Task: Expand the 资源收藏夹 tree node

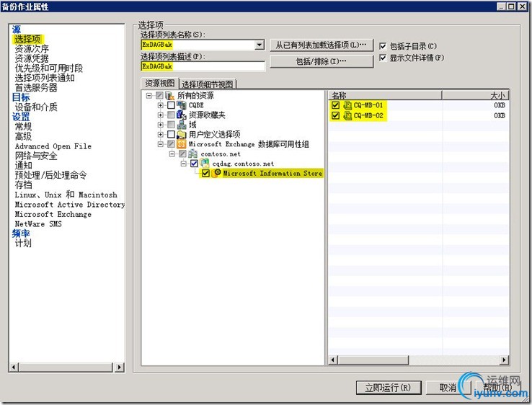Action: [161, 115]
